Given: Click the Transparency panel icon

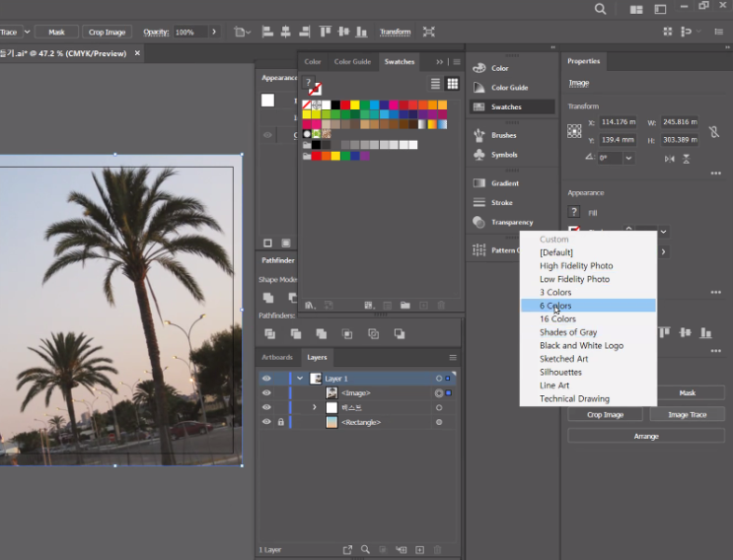Looking at the screenshot, I should 479,222.
